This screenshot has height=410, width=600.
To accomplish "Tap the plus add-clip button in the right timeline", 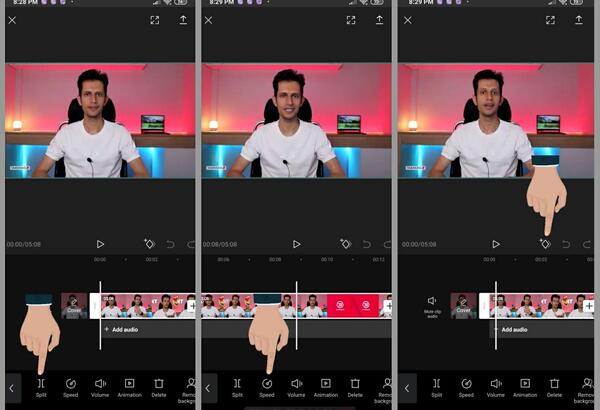I will (x=589, y=306).
